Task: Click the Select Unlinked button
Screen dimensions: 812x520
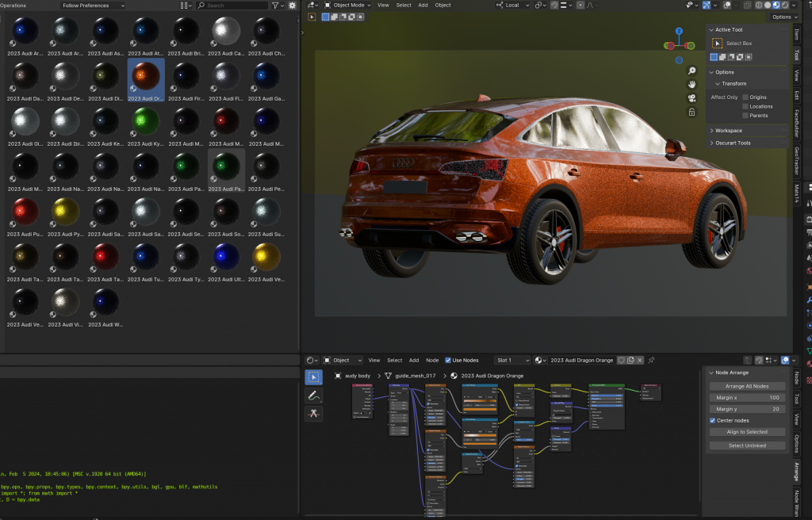Action: click(746, 445)
